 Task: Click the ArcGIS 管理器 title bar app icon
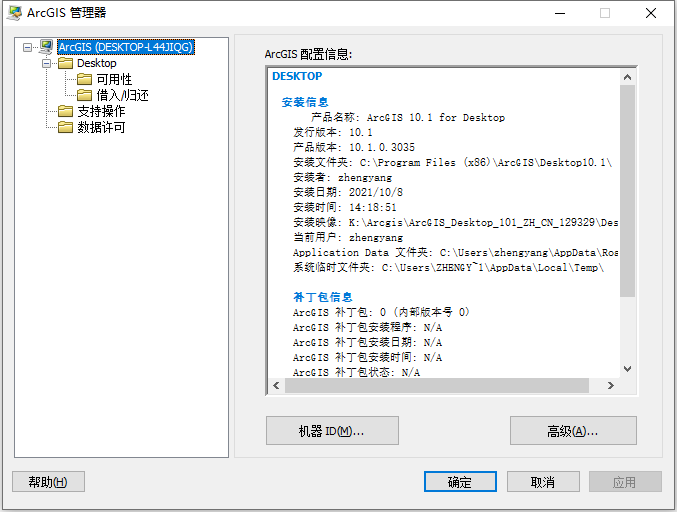14,13
